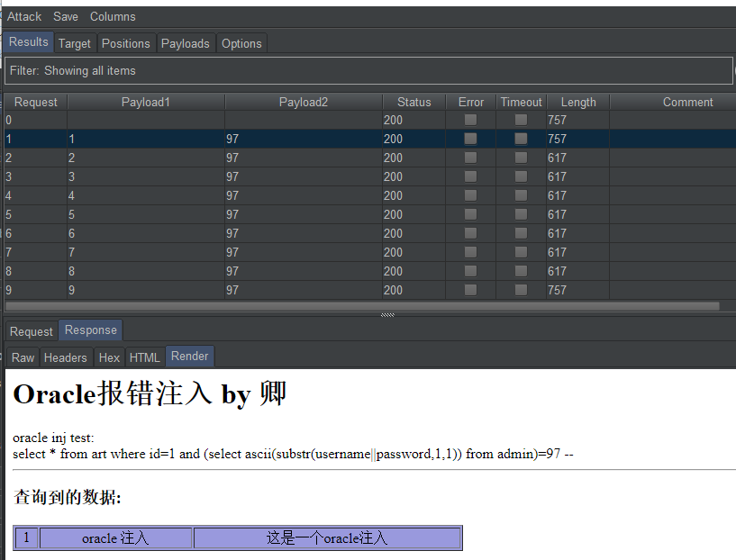This screenshot has height=560, width=736.
Task: Toggle Timeout checkbox in request 7 row
Action: pos(521,252)
